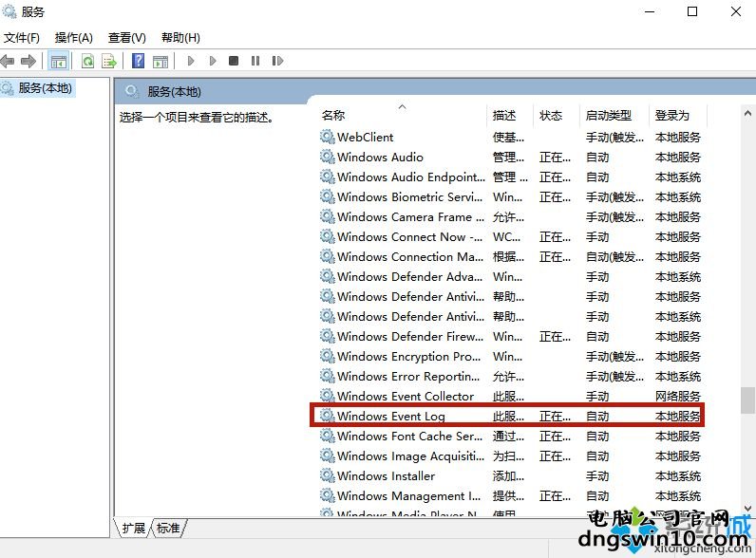Select the Windows Event Collector service
756x558 pixels.
(x=510, y=396)
